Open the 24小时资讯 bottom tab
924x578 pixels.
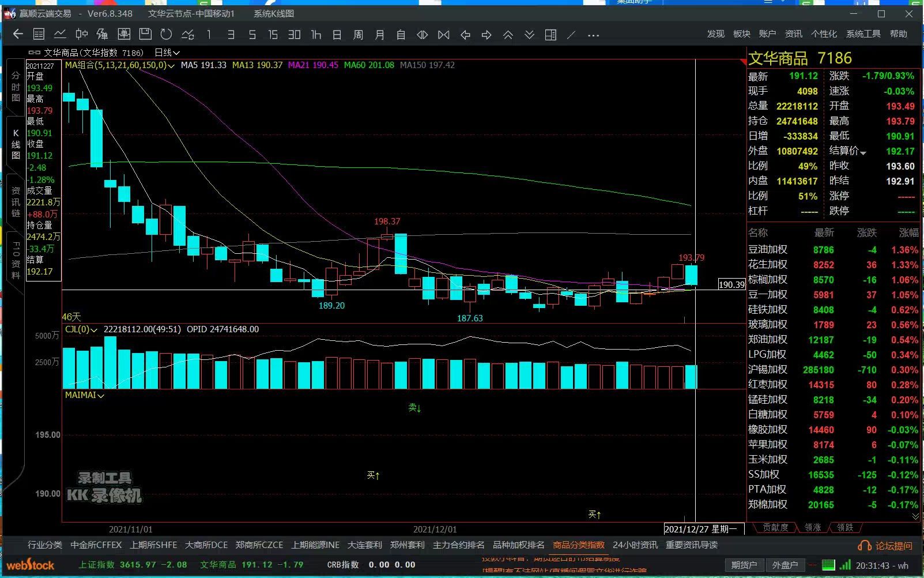(635, 545)
